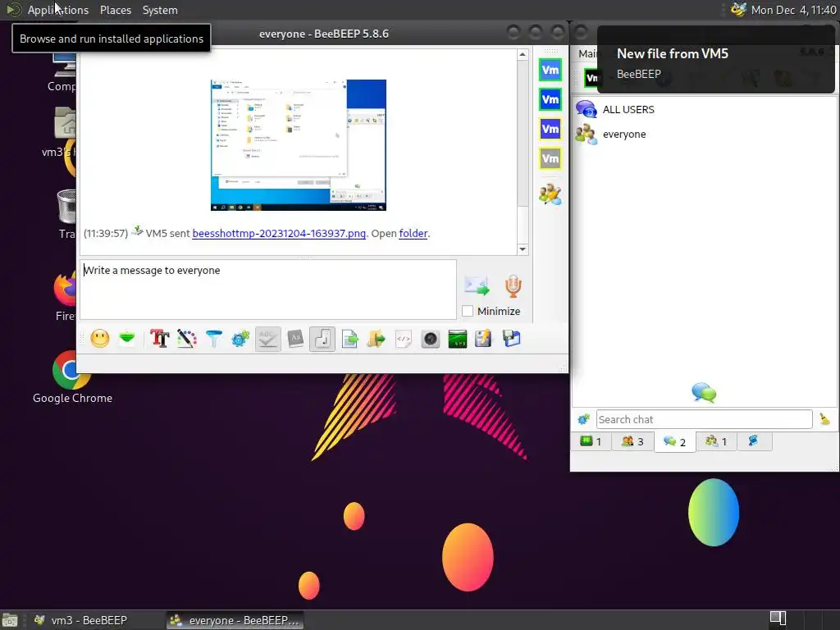Open the emoticon smiley picker

tap(100, 339)
